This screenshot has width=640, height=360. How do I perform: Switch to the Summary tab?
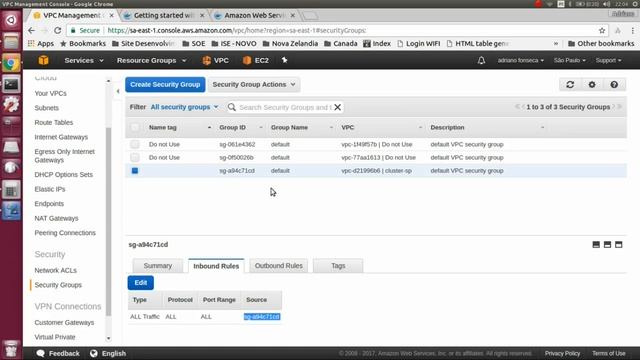pos(158,266)
